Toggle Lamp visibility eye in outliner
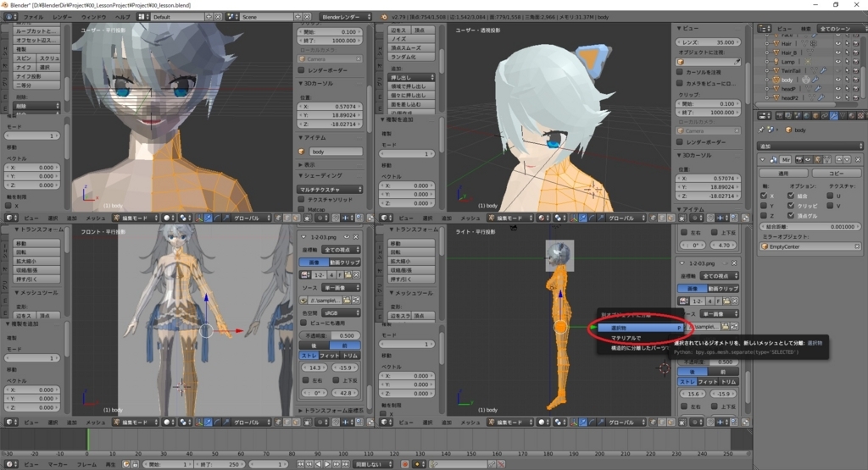 point(837,61)
